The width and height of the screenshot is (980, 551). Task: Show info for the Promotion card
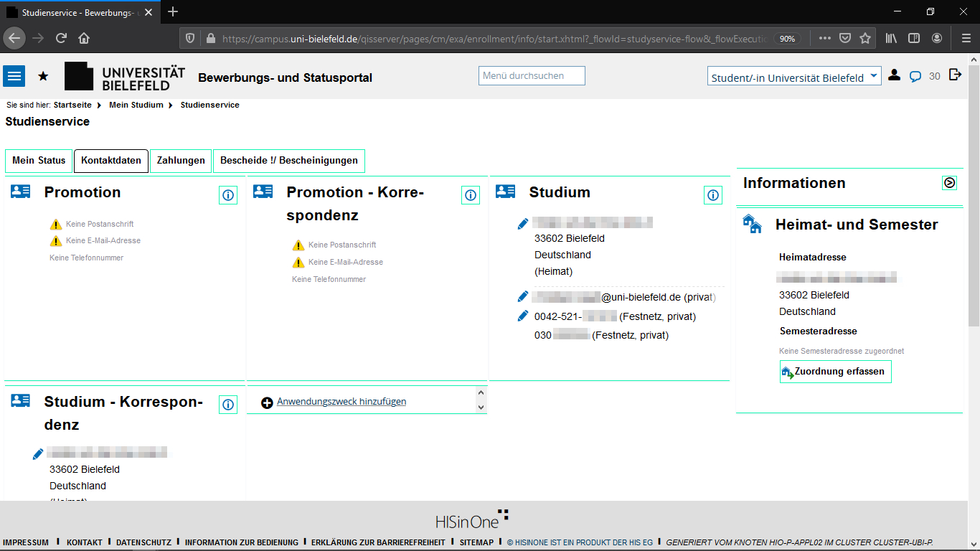(228, 195)
